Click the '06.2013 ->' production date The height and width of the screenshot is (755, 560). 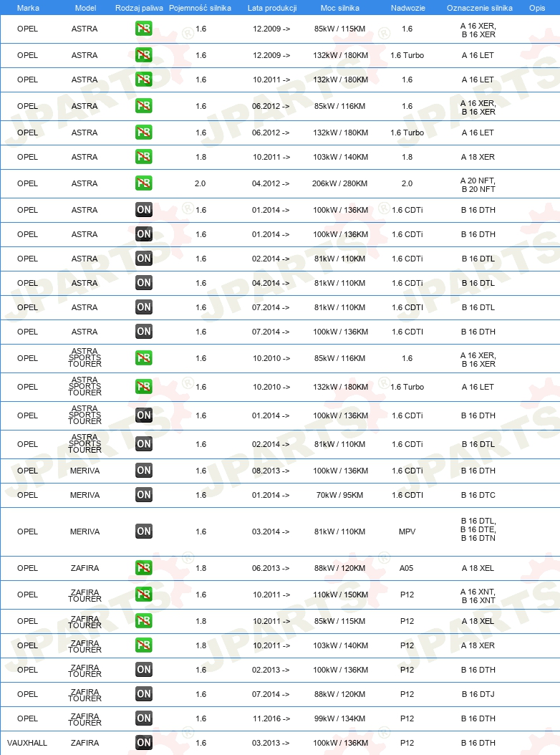(271, 568)
